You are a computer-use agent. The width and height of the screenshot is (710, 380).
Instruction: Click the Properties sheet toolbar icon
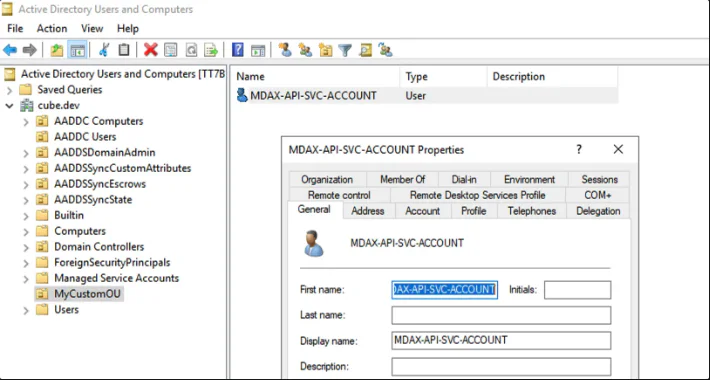[x=171, y=50]
